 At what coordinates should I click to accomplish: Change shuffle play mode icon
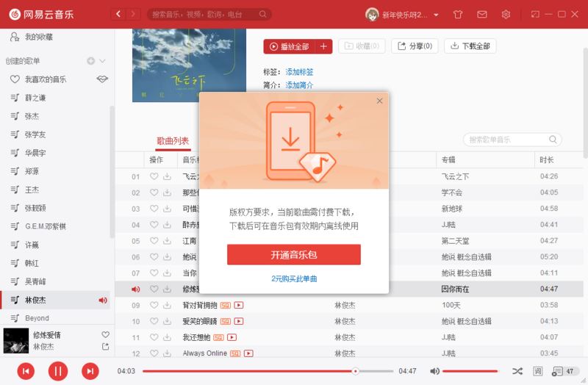coord(517,371)
